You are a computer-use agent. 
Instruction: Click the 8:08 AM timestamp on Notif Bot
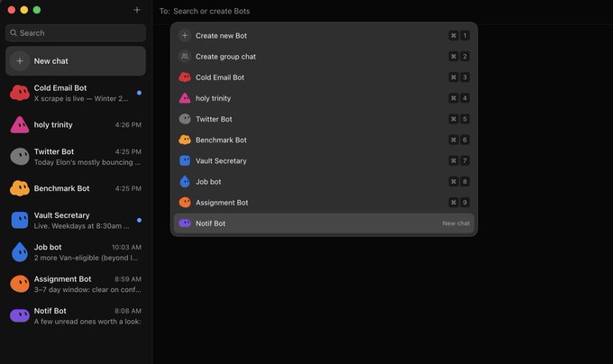point(128,311)
